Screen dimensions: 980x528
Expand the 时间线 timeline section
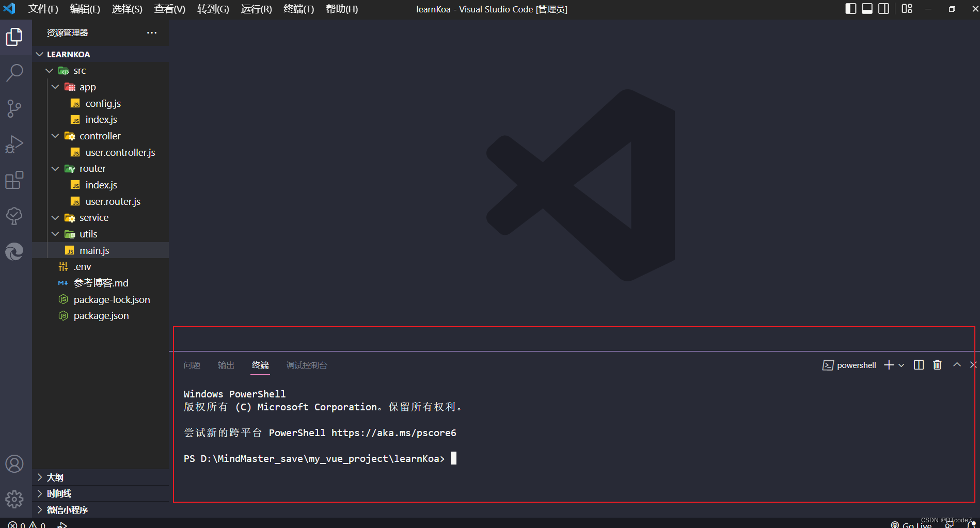[x=100, y=493]
